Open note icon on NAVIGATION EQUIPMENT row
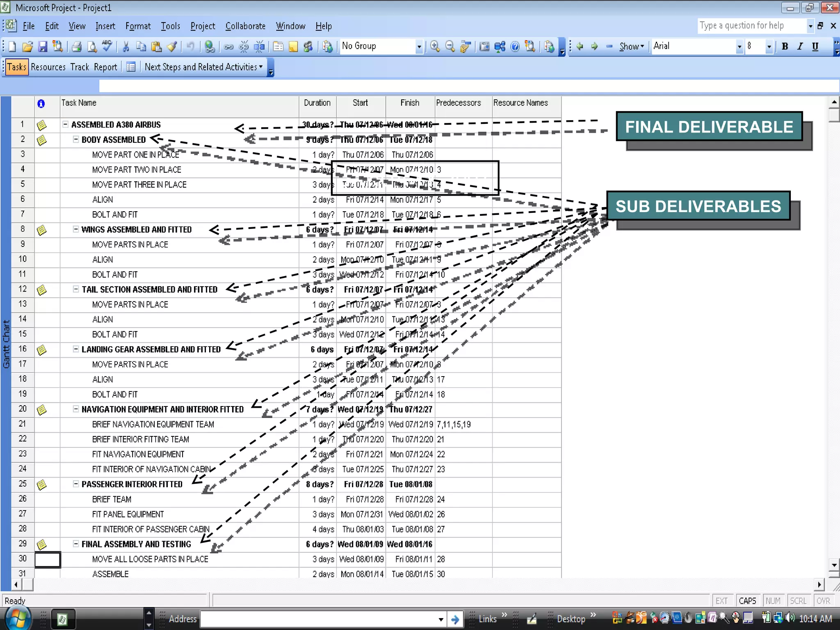This screenshot has height=630, width=840. [x=42, y=410]
